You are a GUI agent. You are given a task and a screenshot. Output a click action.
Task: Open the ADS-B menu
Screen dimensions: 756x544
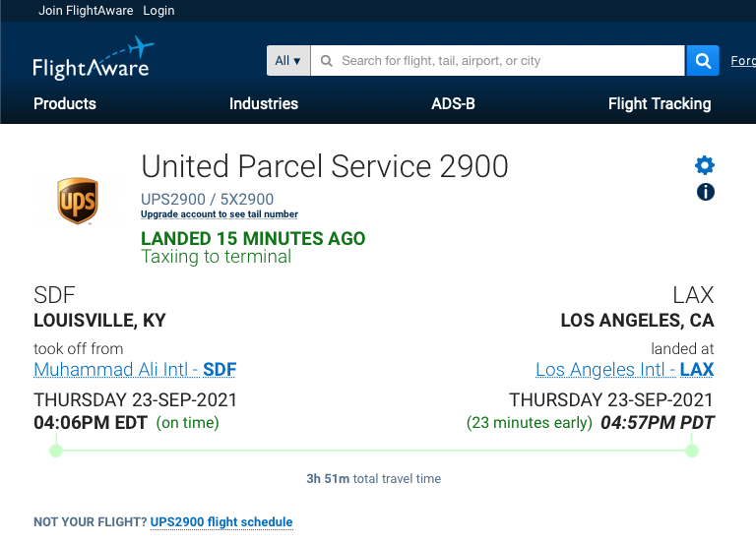click(x=453, y=103)
